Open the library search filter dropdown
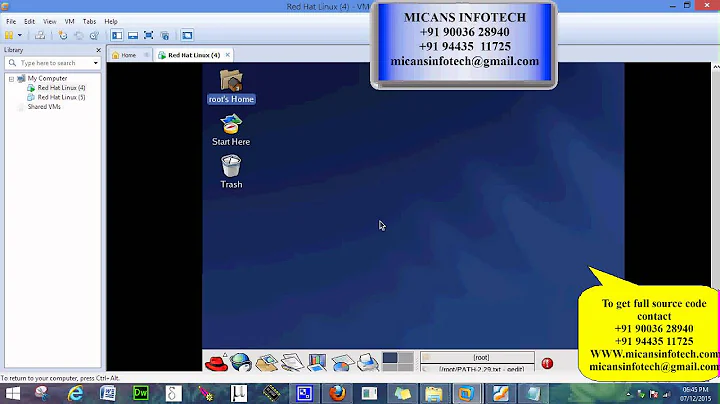This screenshot has height=404, width=720. click(x=96, y=63)
